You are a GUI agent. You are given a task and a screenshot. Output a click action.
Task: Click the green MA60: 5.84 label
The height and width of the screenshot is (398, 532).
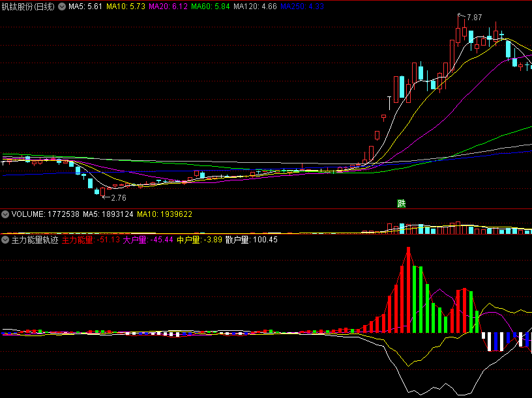pyautogui.click(x=211, y=7)
